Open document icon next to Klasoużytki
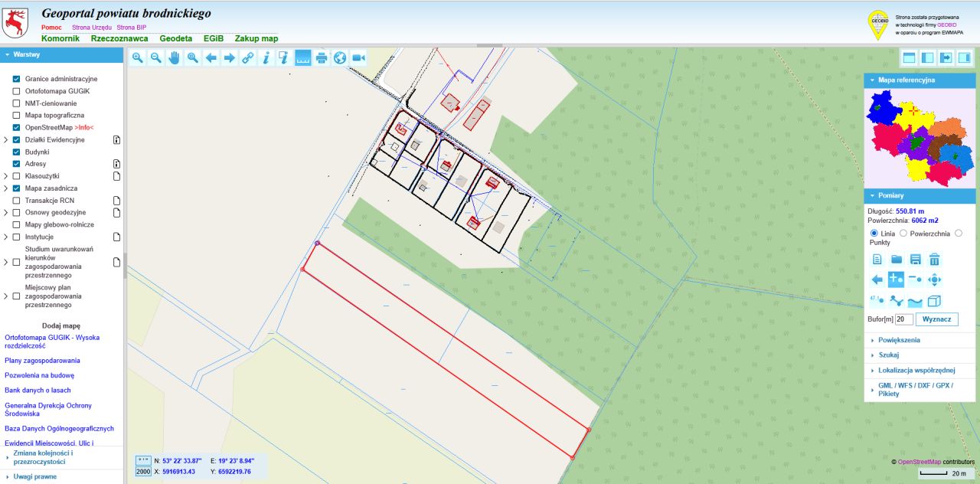Screen dimensions: 980x484 (117, 176)
